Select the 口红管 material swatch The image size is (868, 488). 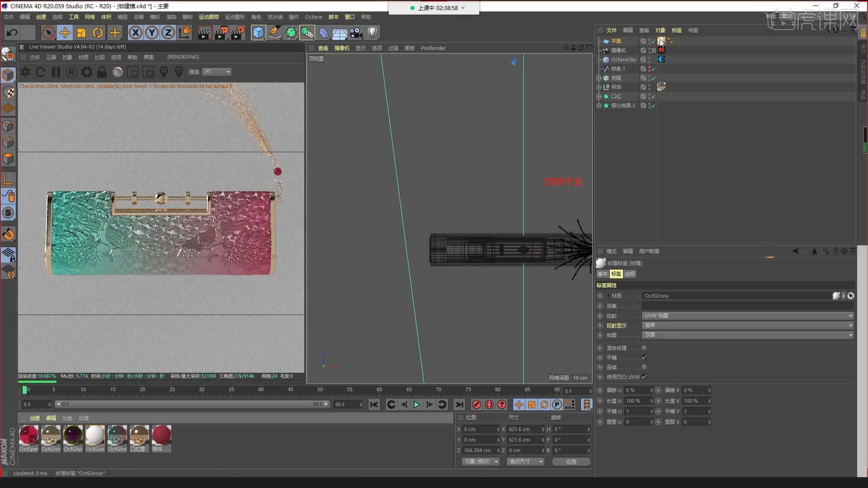click(139, 438)
